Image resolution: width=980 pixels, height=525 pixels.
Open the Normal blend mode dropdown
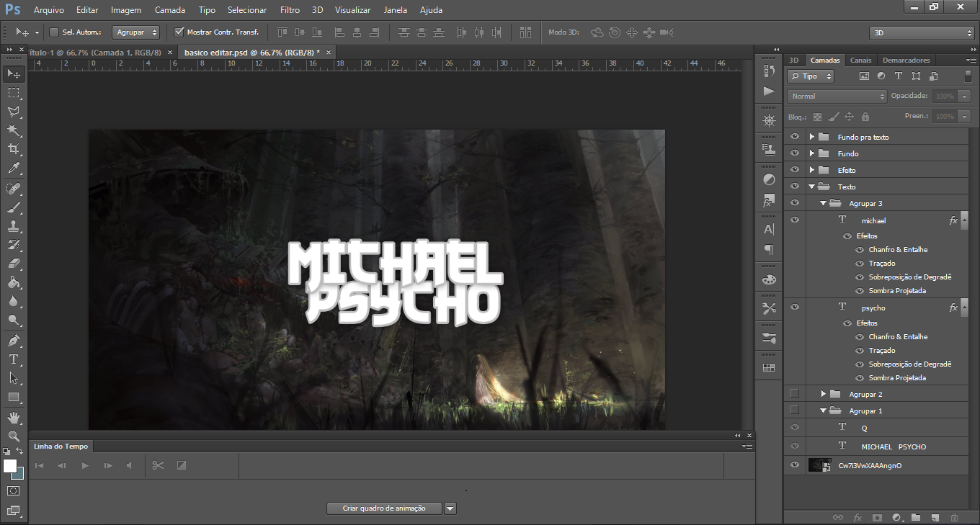click(837, 96)
